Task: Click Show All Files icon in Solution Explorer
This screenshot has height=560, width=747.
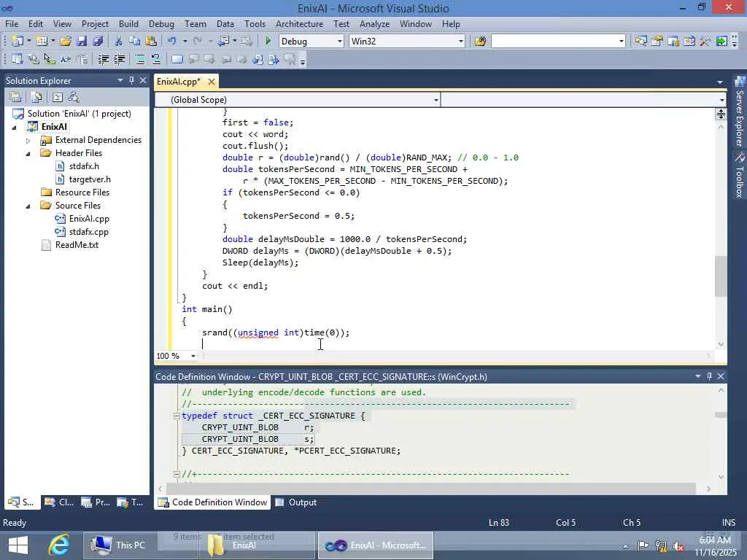Action: (x=36, y=98)
